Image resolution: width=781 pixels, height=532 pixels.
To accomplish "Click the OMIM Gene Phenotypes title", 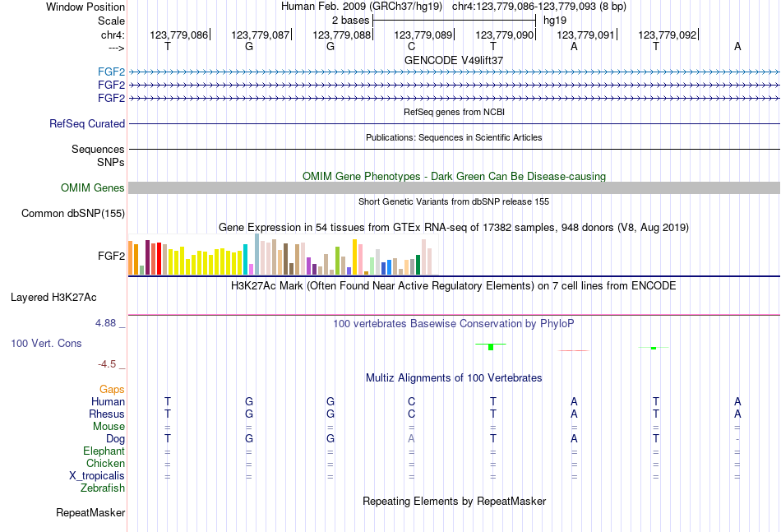I will click(x=455, y=176).
